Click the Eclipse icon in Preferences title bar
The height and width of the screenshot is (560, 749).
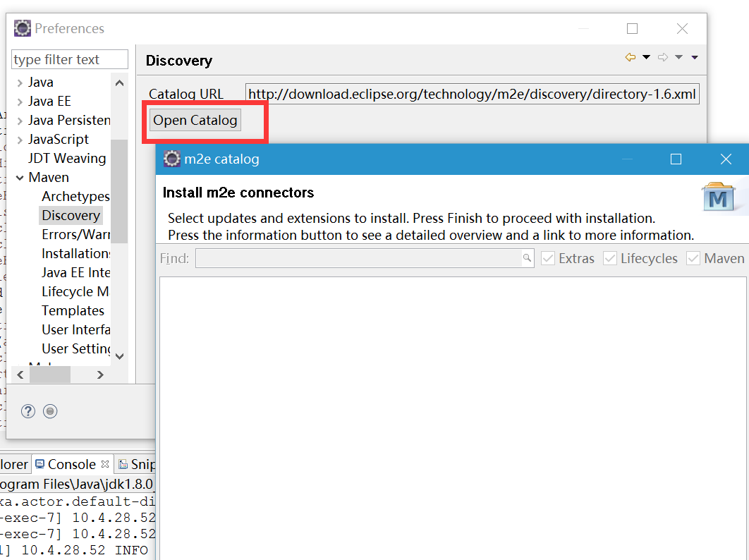pos(22,28)
